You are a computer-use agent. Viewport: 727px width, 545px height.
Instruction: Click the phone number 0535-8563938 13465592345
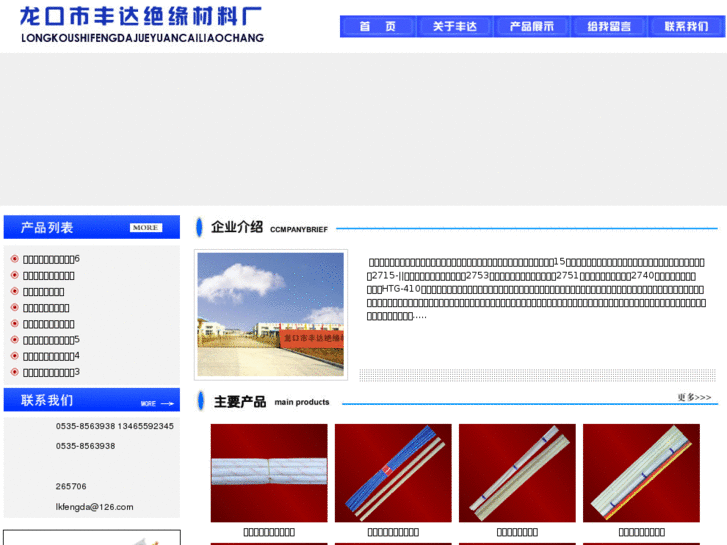click(x=115, y=426)
